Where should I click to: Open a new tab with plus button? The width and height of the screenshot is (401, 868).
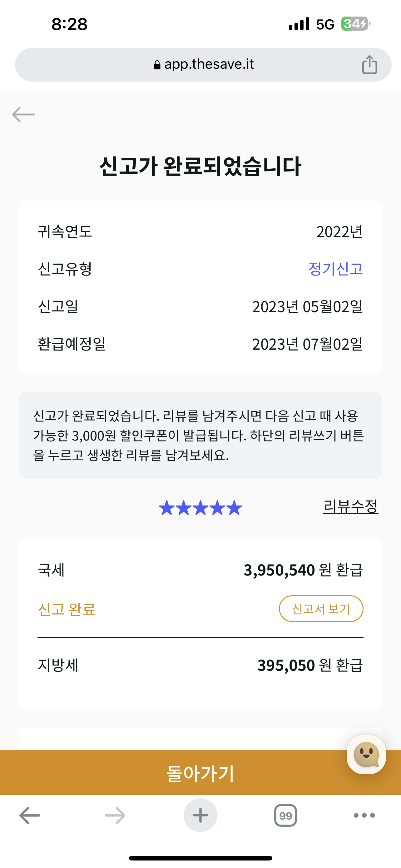point(200,816)
